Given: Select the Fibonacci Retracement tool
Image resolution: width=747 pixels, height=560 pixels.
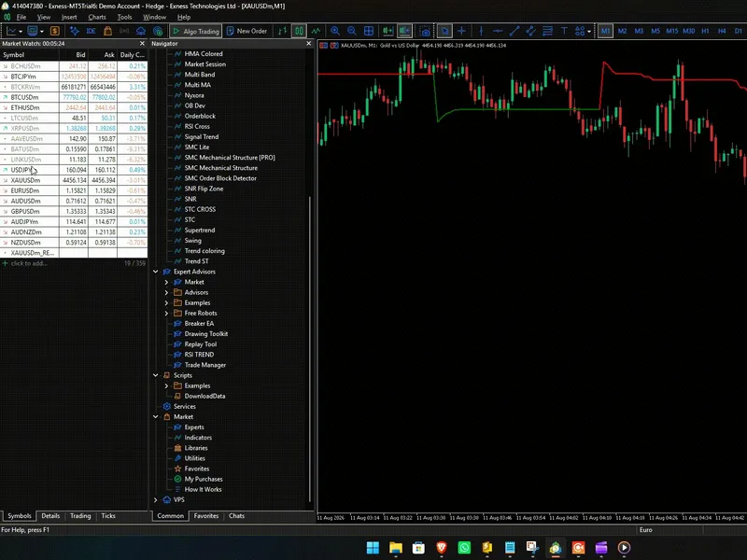Looking at the screenshot, I should (547, 31).
